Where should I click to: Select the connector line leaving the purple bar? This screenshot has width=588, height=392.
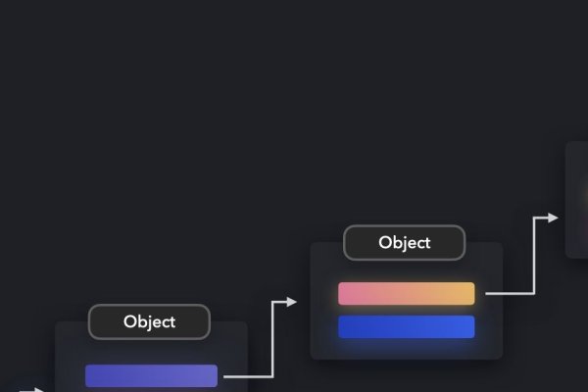coord(245,375)
